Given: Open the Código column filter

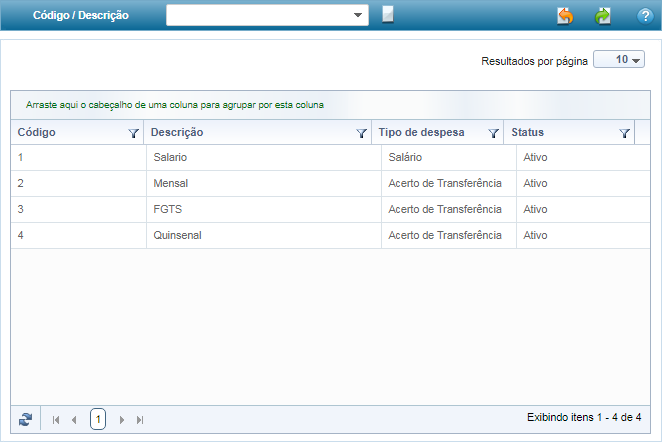Looking at the screenshot, I should [133, 133].
